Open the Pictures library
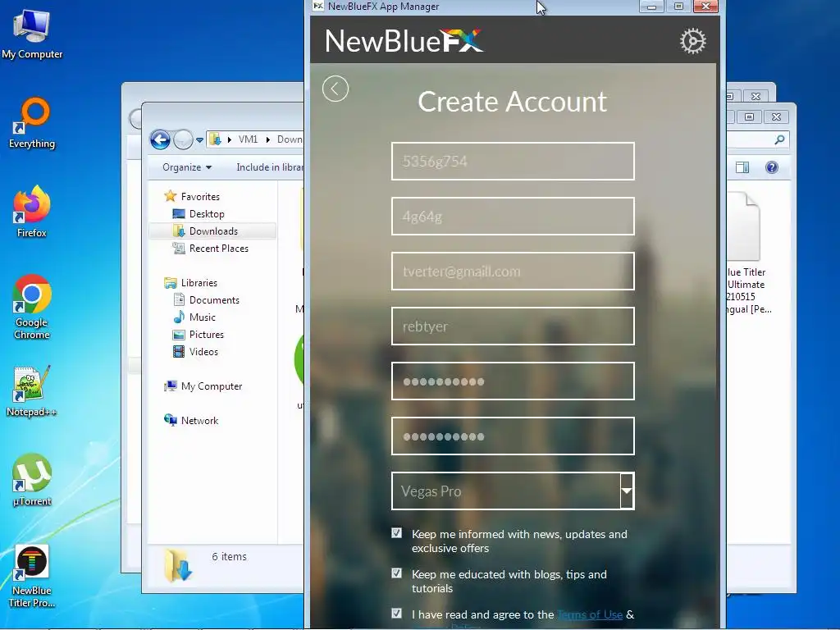This screenshot has height=630, width=840. [x=206, y=335]
